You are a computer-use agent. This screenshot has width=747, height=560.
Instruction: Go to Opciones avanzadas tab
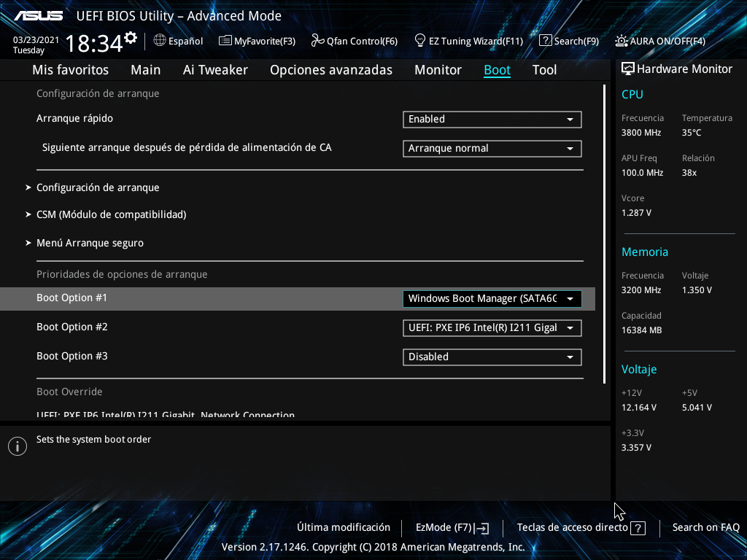[x=331, y=70]
